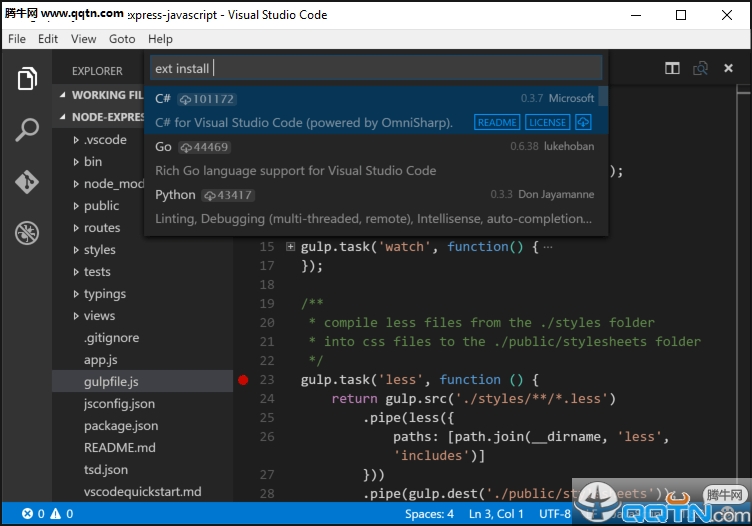Screen dimensions: 752x526
Task: Open the View menu
Action: pos(84,39)
